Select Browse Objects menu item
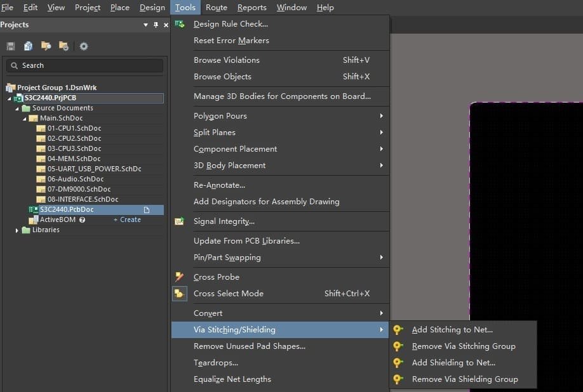 coord(280,77)
